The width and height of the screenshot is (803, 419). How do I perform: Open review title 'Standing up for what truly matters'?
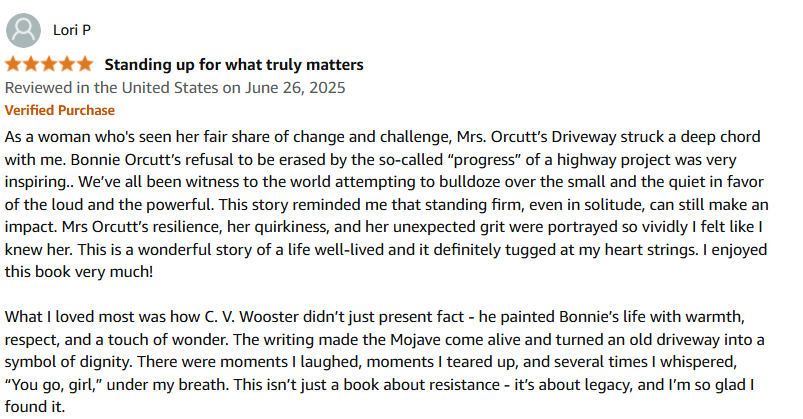pyautogui.click(x=234, y=65)
